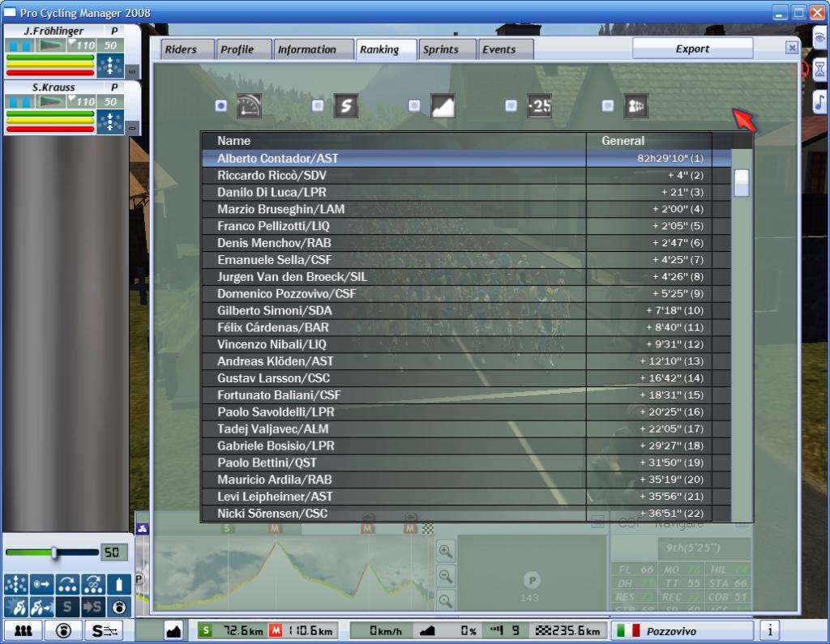The width and height of the screenshot is (830, 644).
Task: Click the hourglass game speed icon
Action: coord(819,69)
